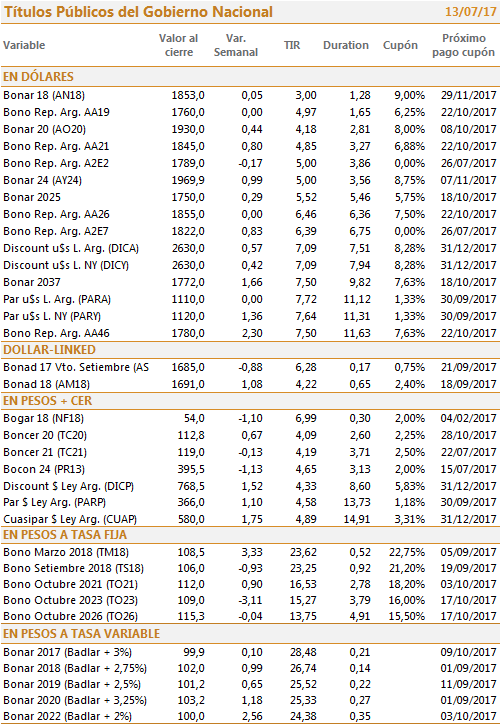The image size is (500, 724).
Task: Click the Valor al cierre column header
Action: point(179,45)
